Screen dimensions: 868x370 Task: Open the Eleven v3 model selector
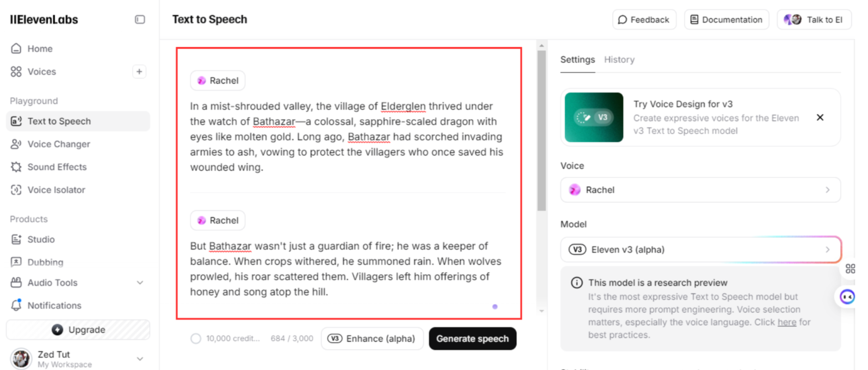(700, 249)
